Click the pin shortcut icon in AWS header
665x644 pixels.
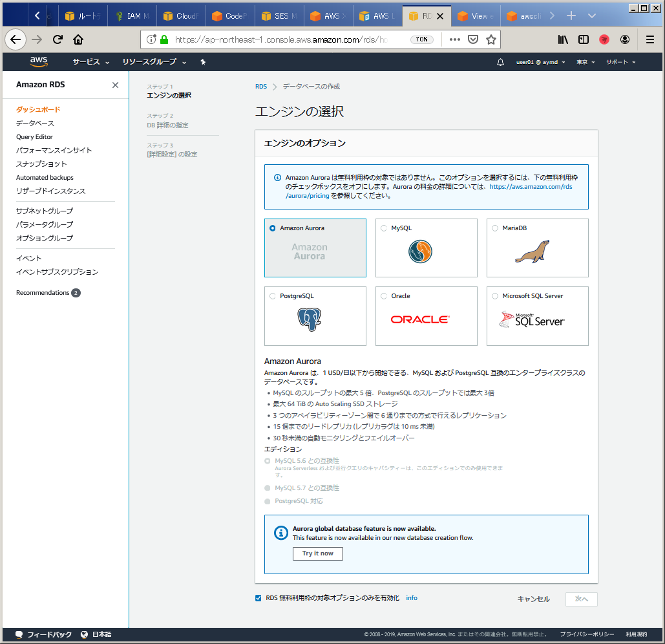tap(203, 62)
